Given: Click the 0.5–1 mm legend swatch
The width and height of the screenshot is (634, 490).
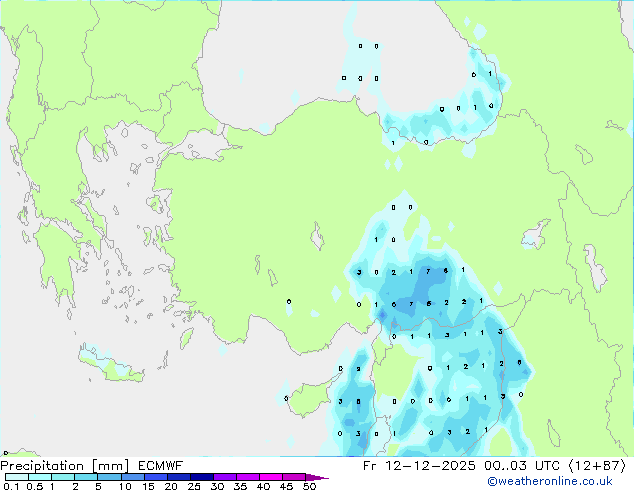Looking at the screenshot, I should click(x=40, y=477).
